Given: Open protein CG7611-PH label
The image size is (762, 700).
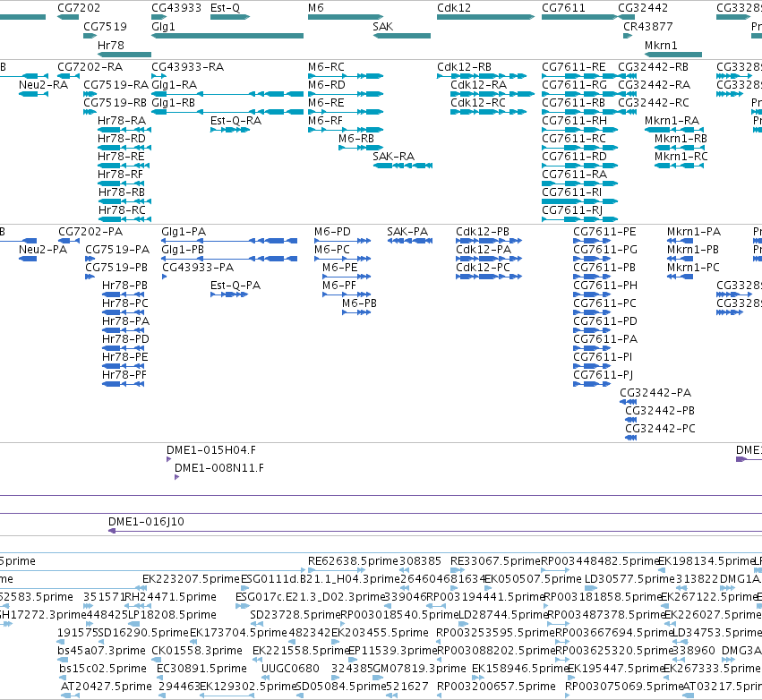Looking at the screenshot, I should (605, 286).
